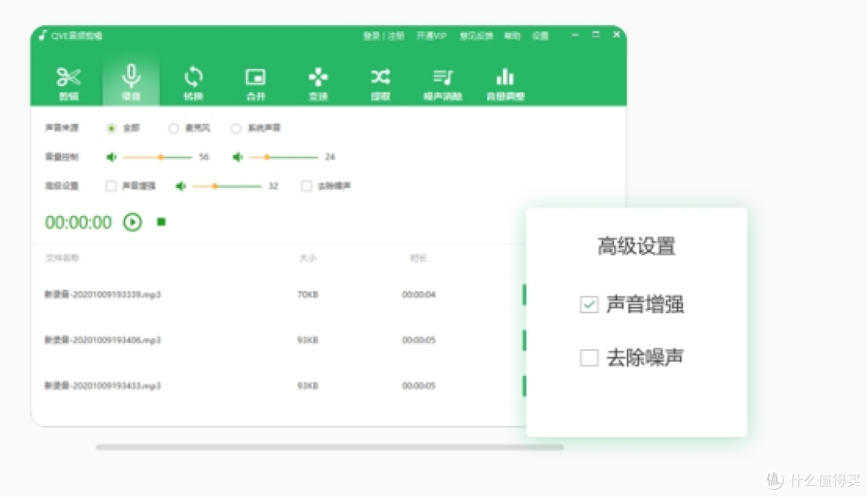Click the 登录 login link
This screenshot has height=498, width=868.
[x=371, y=36]
